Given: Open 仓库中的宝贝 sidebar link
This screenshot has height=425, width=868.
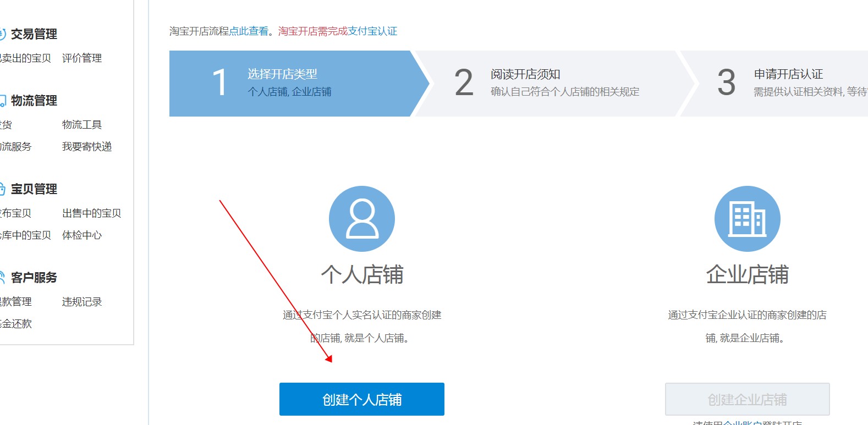Looking at the screenshot, I should tap(25, 235).
